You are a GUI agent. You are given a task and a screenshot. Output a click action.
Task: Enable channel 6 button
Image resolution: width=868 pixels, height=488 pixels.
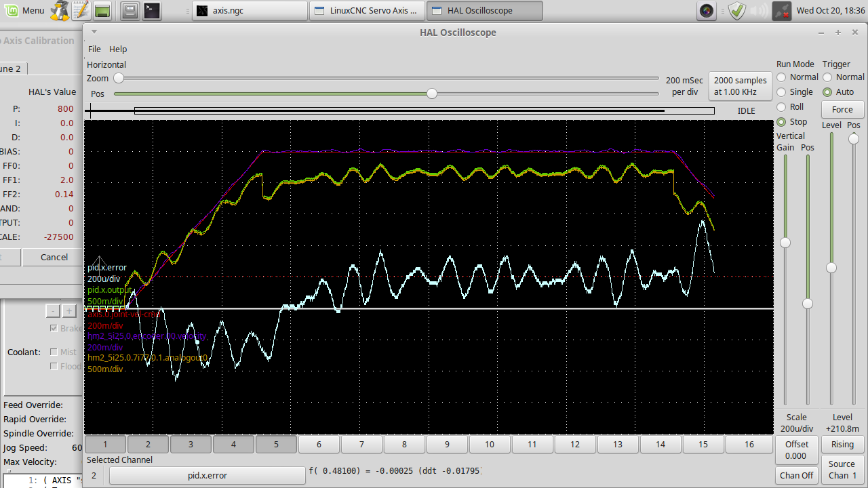point(319,445)
